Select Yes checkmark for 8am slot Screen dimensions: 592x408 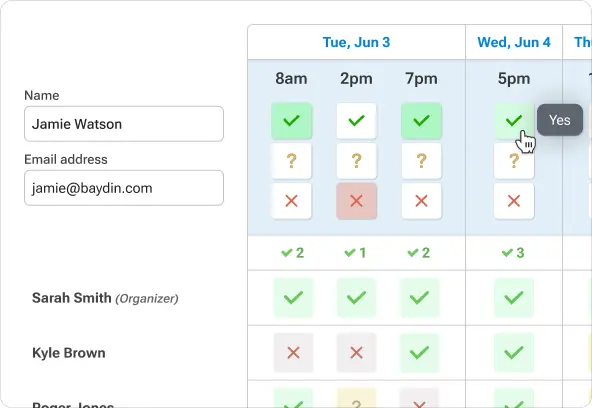(291, 121)
